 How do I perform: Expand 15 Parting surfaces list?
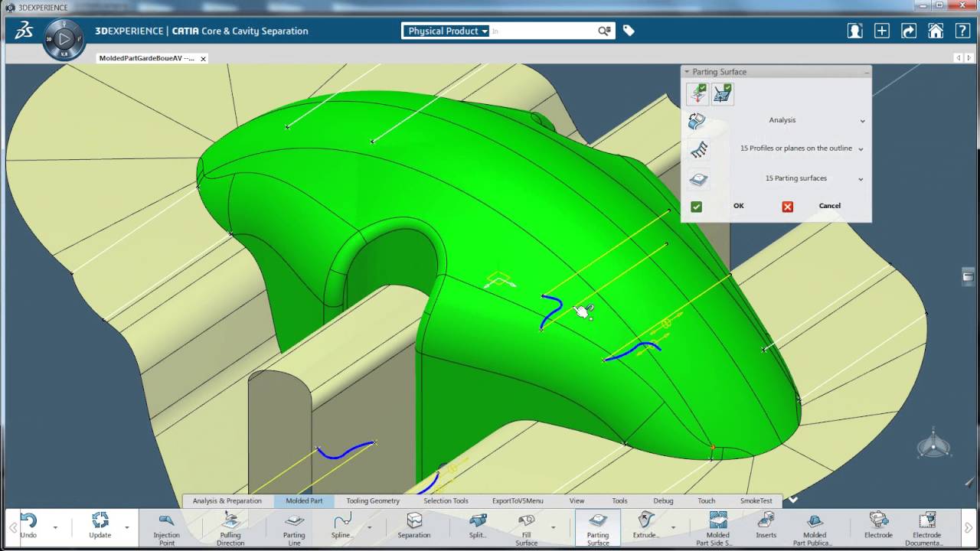tap(861, 179)
